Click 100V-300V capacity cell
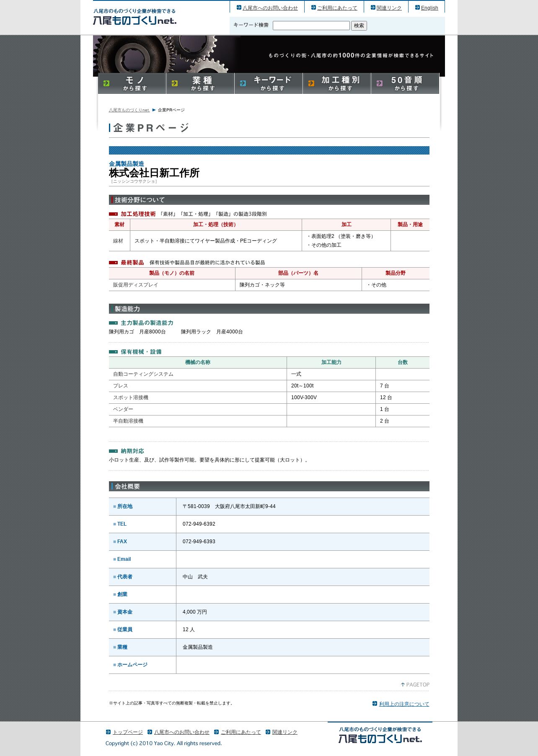 [331, 397]
